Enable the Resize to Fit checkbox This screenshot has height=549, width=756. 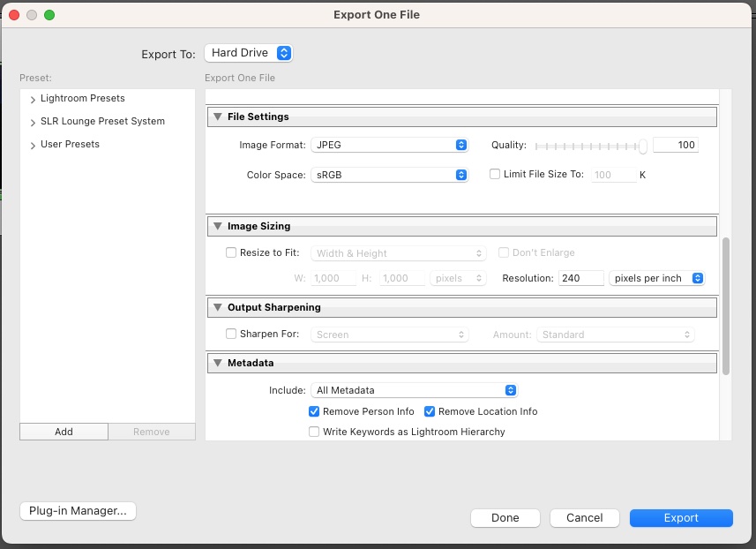[231, 252]
